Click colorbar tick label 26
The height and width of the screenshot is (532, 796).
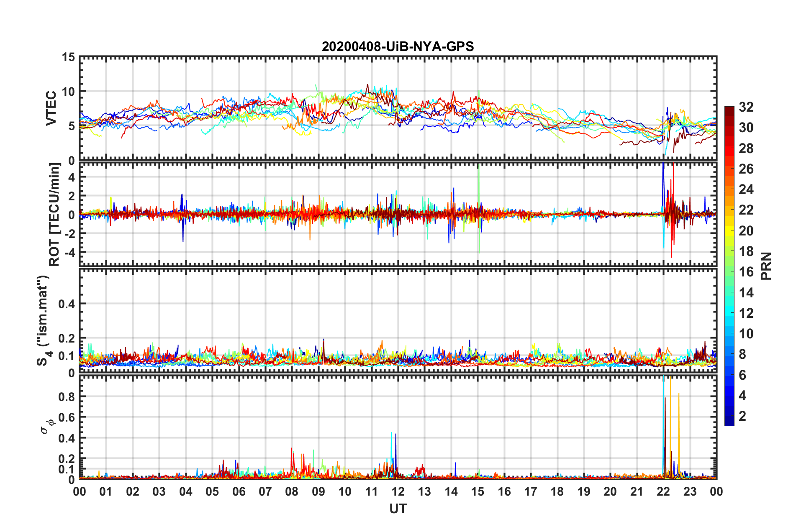[x=746, y=169]
